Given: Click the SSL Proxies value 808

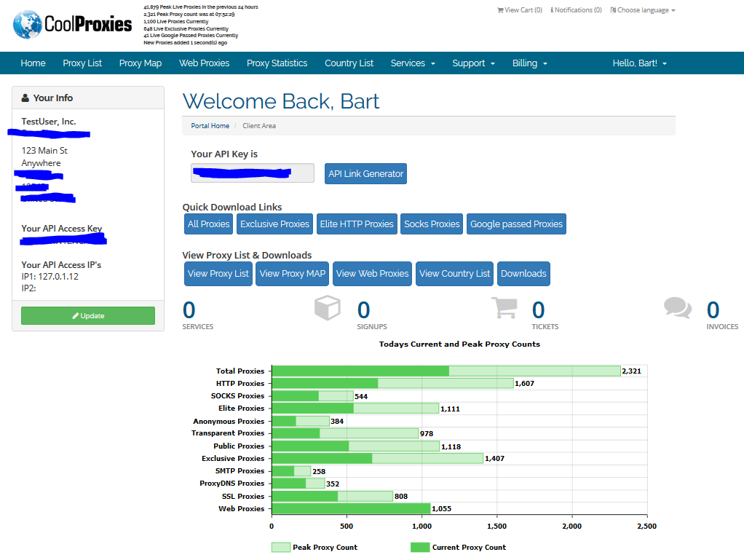Looking at the screenshot, I should pos(401,497).
